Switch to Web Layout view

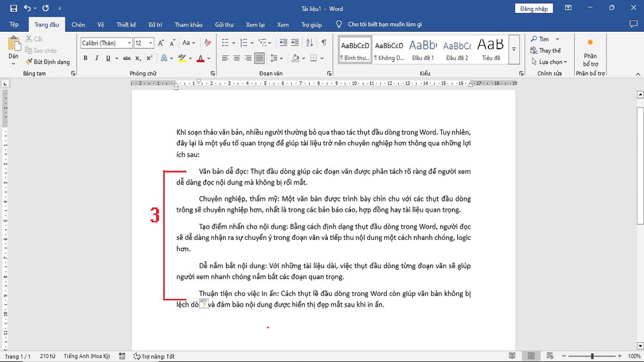(x=550, y=356)
